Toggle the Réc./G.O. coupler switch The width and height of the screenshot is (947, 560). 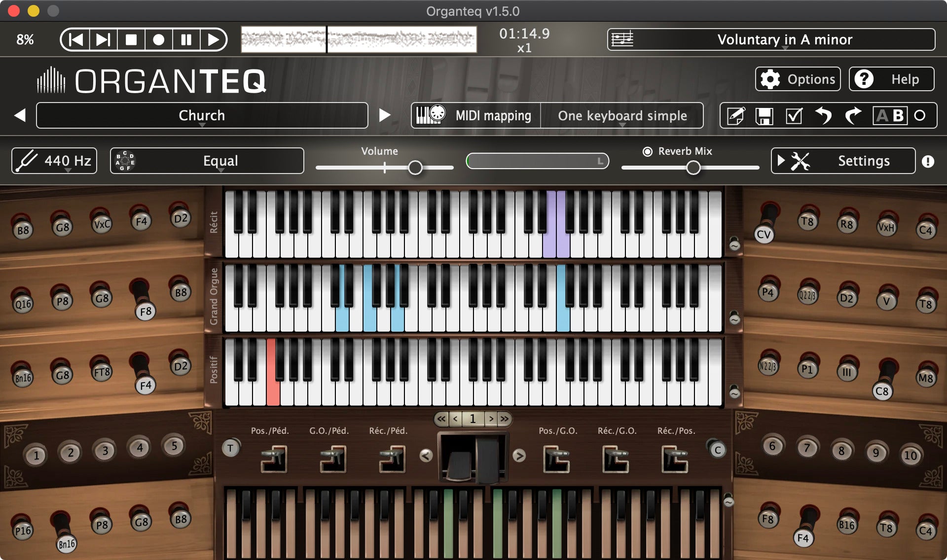[616, 458]
